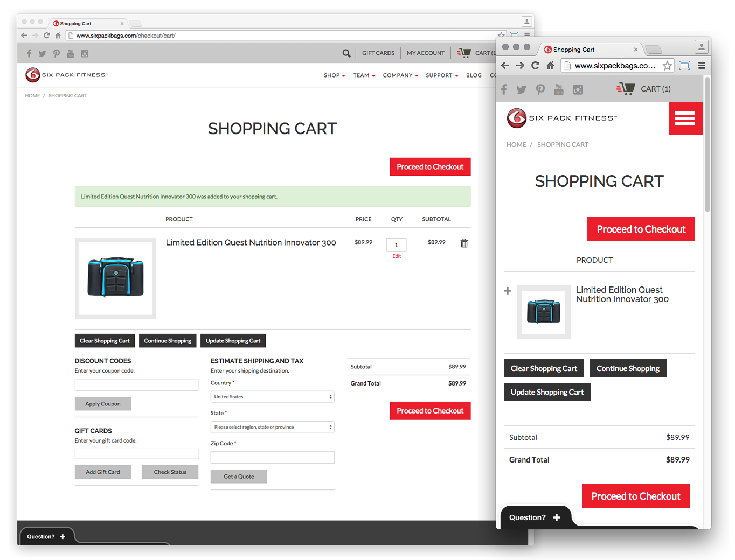Open Country dropdown showing United States
The height and width of the screenshot is (560, 735).
pos(272,397)
